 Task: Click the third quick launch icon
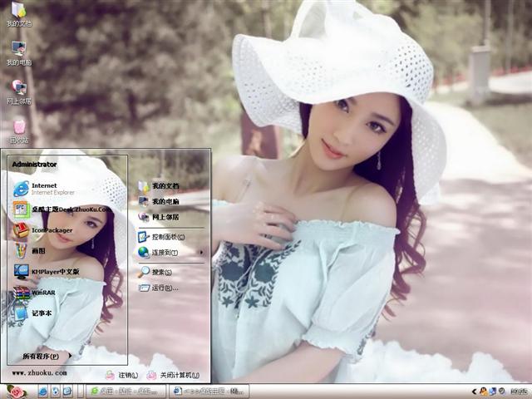[67, 392]
